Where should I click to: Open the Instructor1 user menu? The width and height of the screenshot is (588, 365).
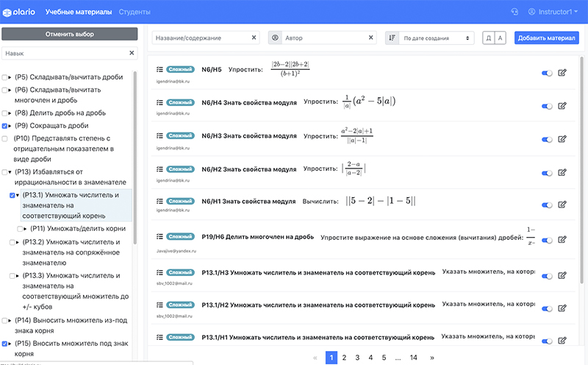tap(553, 12)
